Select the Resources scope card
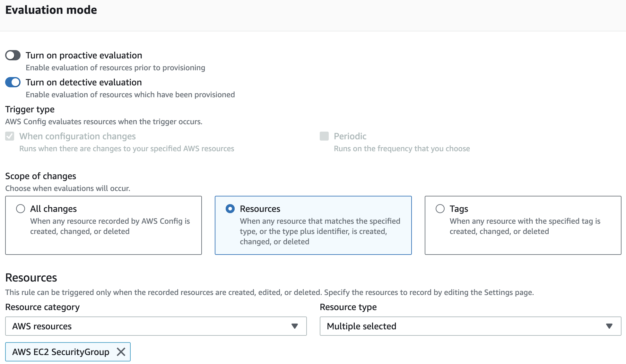Screen dimensions: 626x364 click(x=313, y=225)
